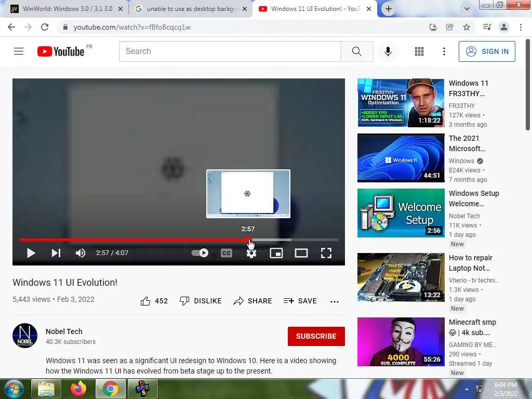This screenshot has width=532, height=399.
Task: Open Windows Setup Welcome video thumbnail
Action: 401,212
